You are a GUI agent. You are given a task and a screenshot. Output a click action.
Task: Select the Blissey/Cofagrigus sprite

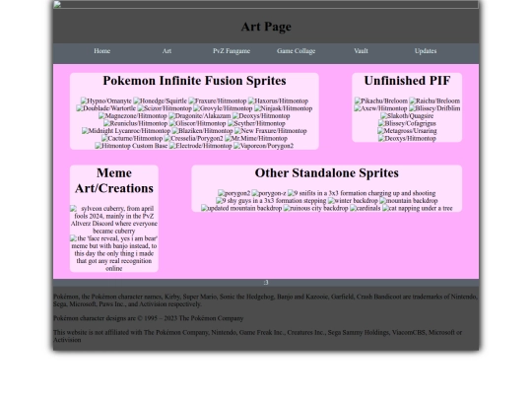coord(407,123)
